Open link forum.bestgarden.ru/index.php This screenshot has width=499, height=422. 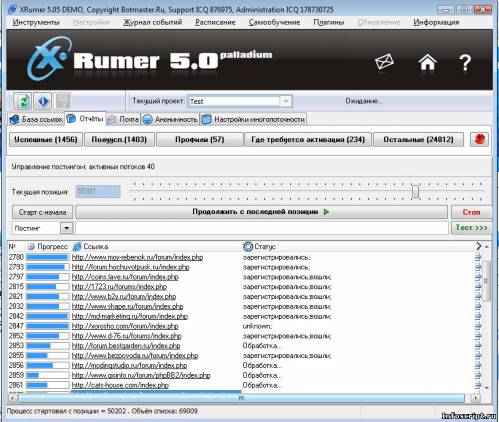pyautogui.click(x=126, y=346)
